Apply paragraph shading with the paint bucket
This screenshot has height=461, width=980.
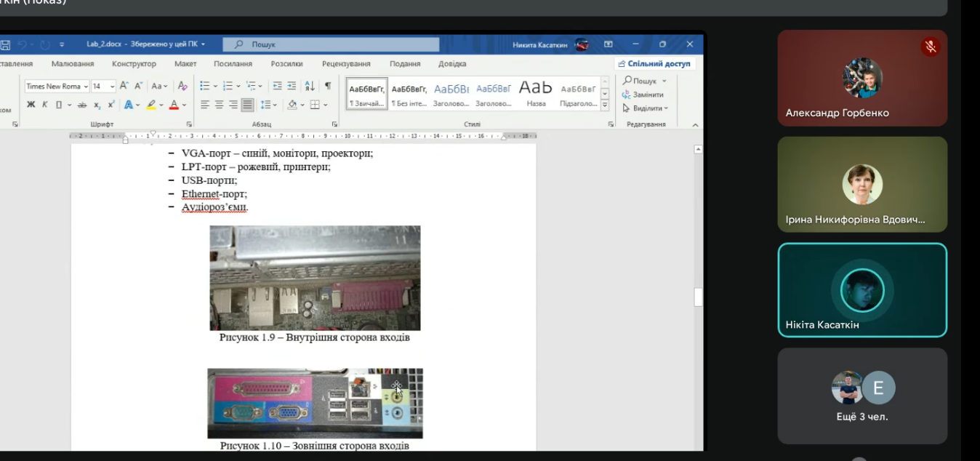(292, 105)
